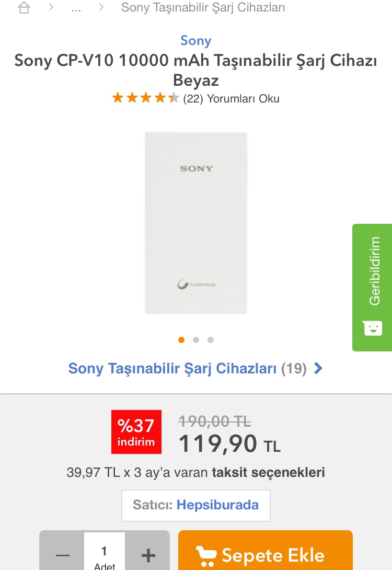Increase quantity with the plus button
Viewport: 392px width, 570px height.
(x=148, y=555)
